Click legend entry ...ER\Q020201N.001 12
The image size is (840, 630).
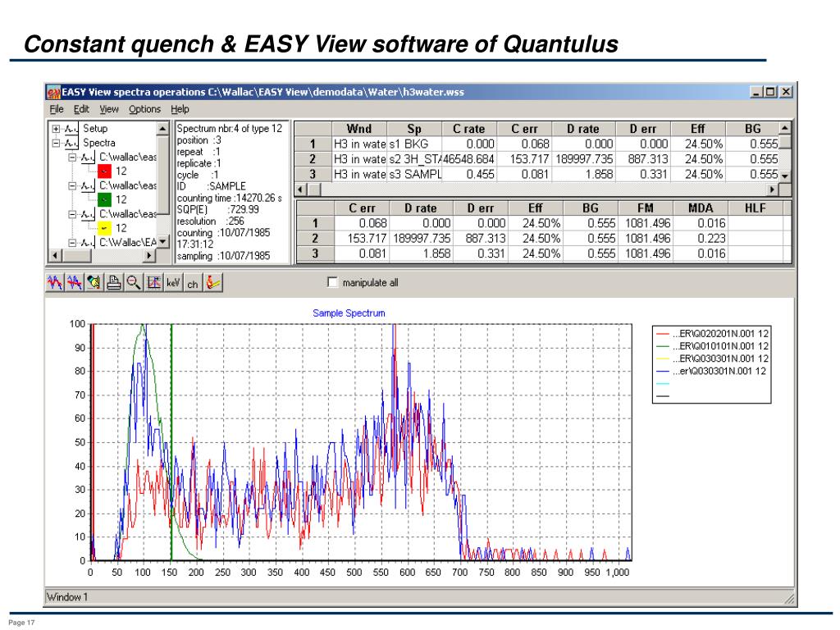(713, 334)
